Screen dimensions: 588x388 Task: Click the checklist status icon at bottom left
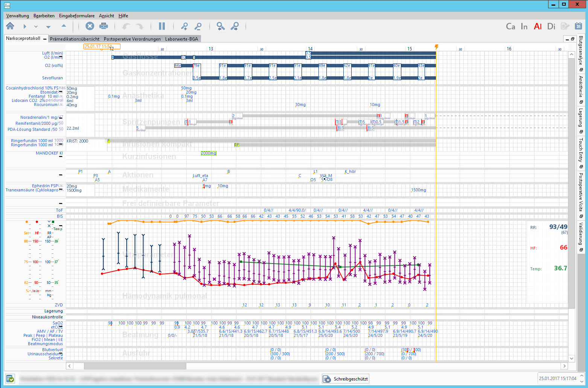[10, 379]
